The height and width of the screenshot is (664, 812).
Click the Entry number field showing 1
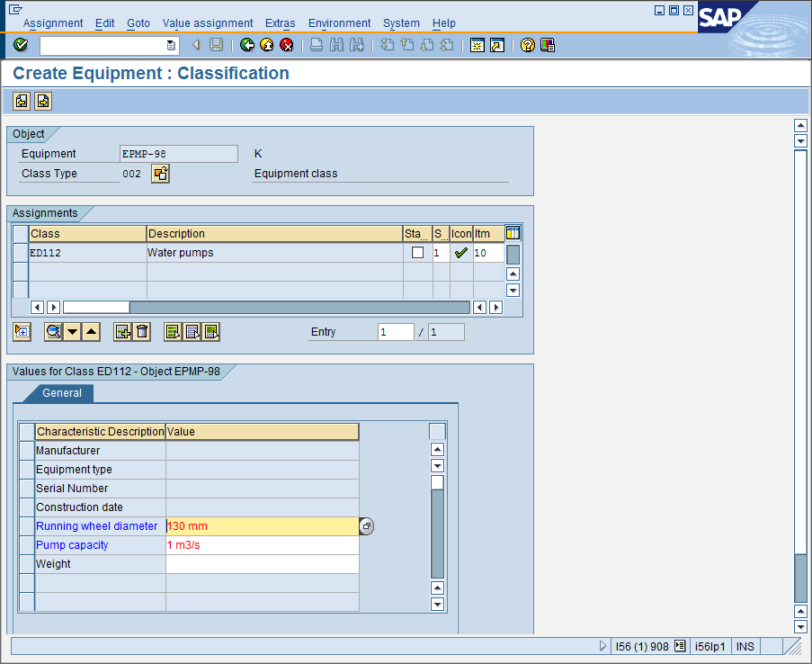click(x=396, y=332)
